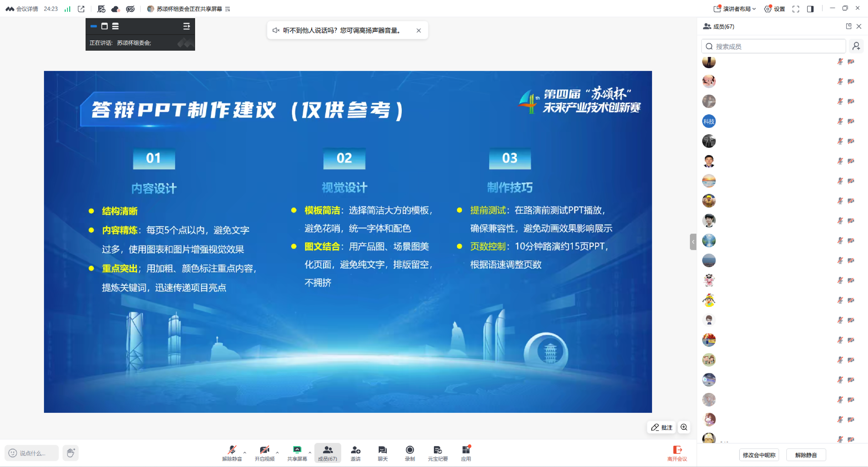Click the add member icon beside search

click(856, 46)
